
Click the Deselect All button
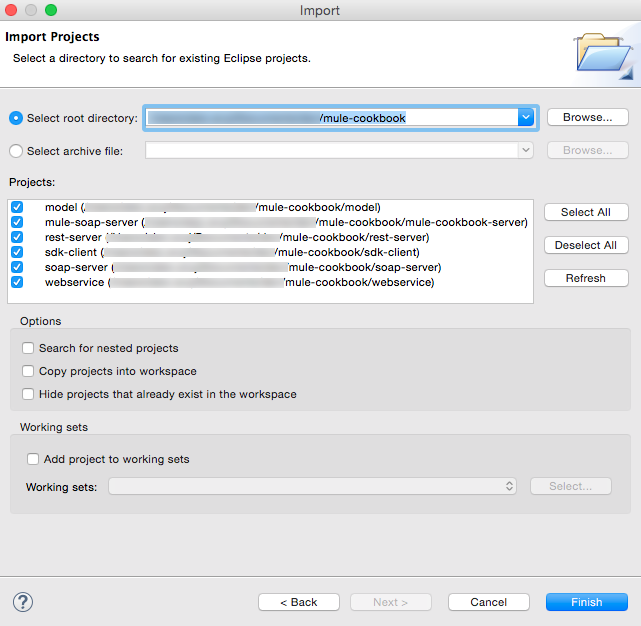point(586,245)
